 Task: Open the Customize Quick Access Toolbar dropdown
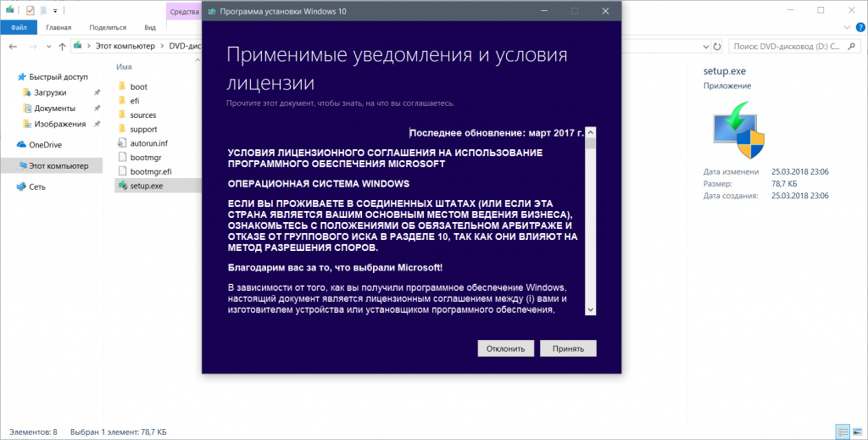(x=55, y=10)
